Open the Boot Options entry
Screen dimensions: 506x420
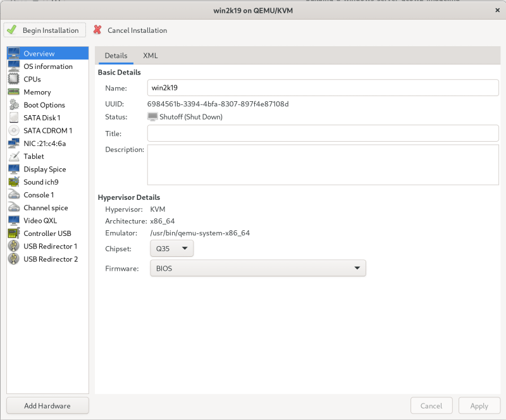tap(47, 105)
